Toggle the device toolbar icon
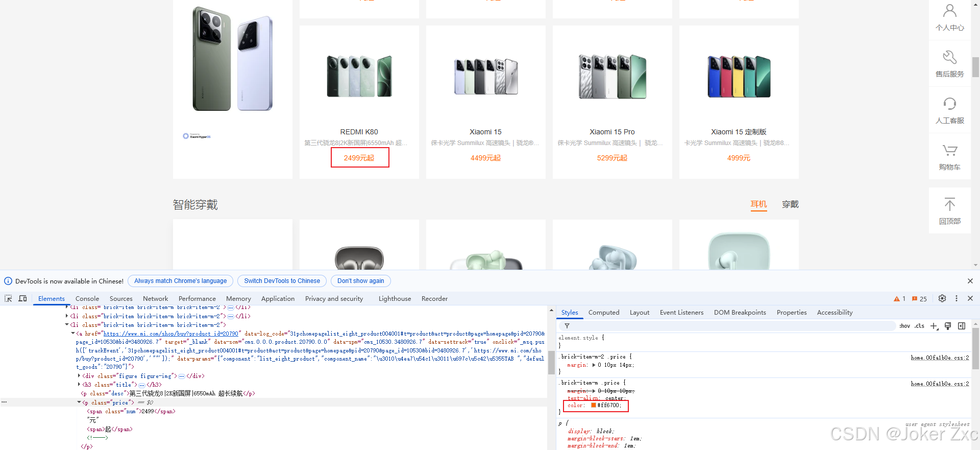Screen dimensions: 980x450 pos(22,298)
